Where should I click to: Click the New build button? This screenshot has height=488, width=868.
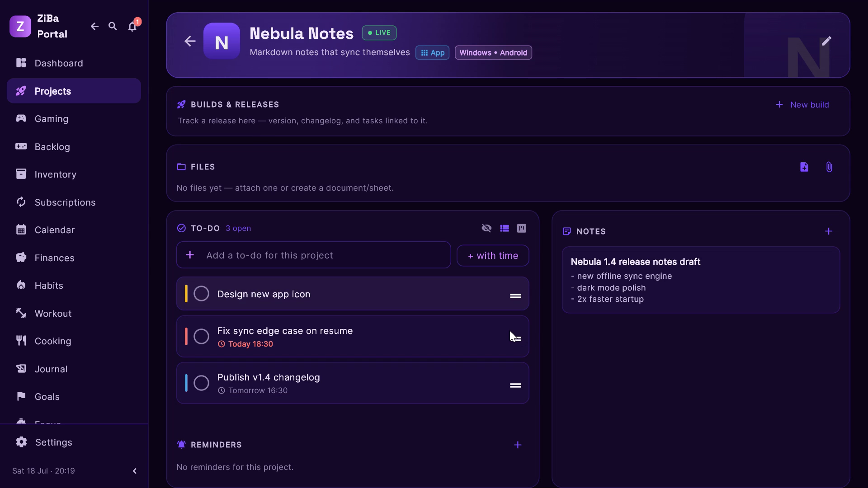click(802, 105)
